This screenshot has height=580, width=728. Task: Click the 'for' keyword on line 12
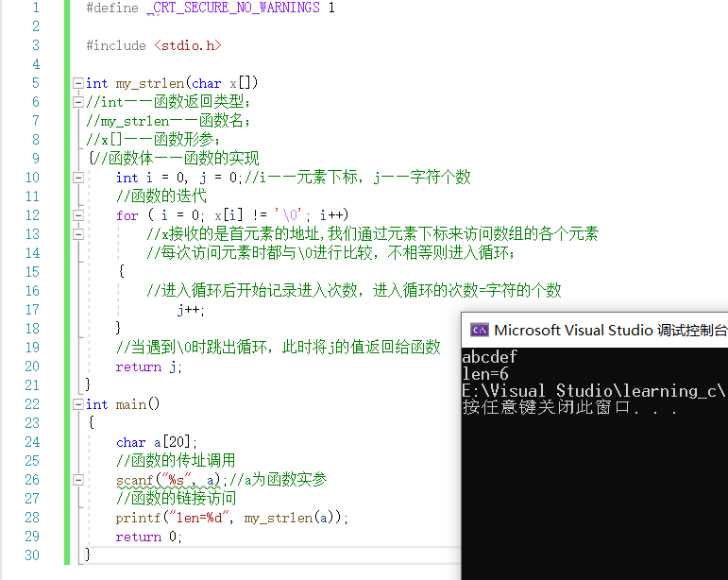[127, 215]
